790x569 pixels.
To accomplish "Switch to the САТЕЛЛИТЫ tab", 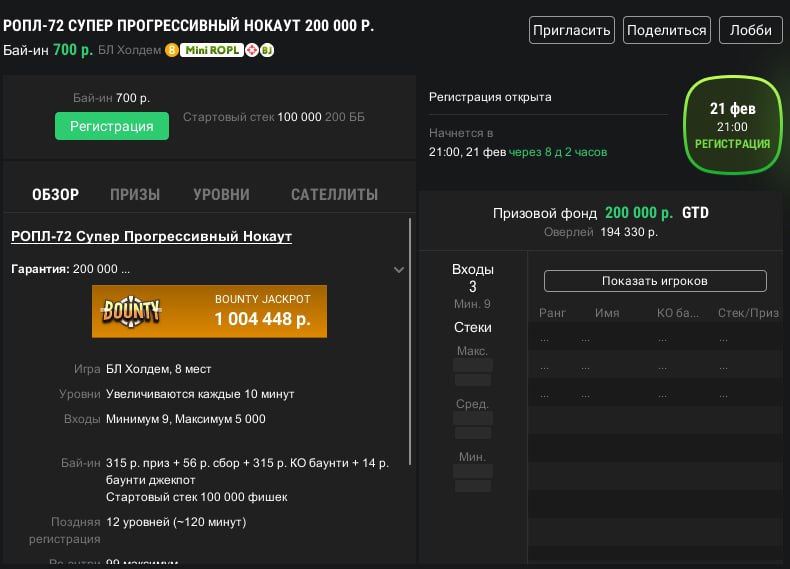I will point(334,195).
